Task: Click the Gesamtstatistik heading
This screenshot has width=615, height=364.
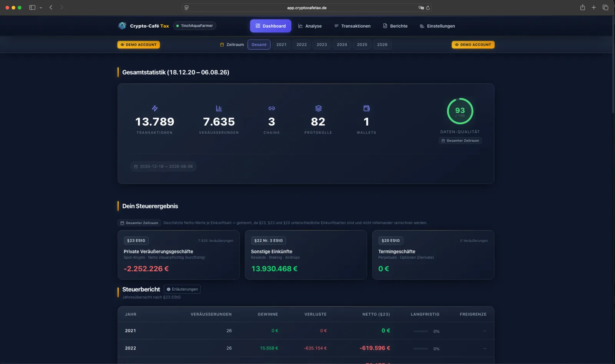Action: pyautogui.click(x=176, y=72)
